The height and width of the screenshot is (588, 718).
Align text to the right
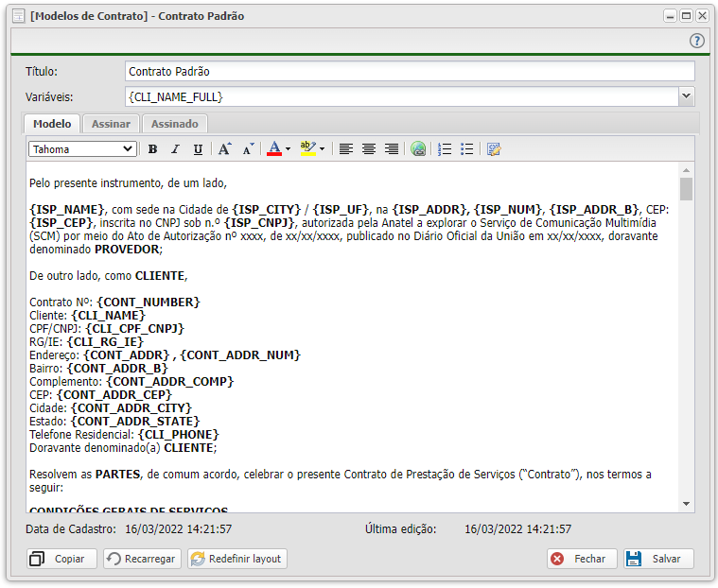point(392,149)
